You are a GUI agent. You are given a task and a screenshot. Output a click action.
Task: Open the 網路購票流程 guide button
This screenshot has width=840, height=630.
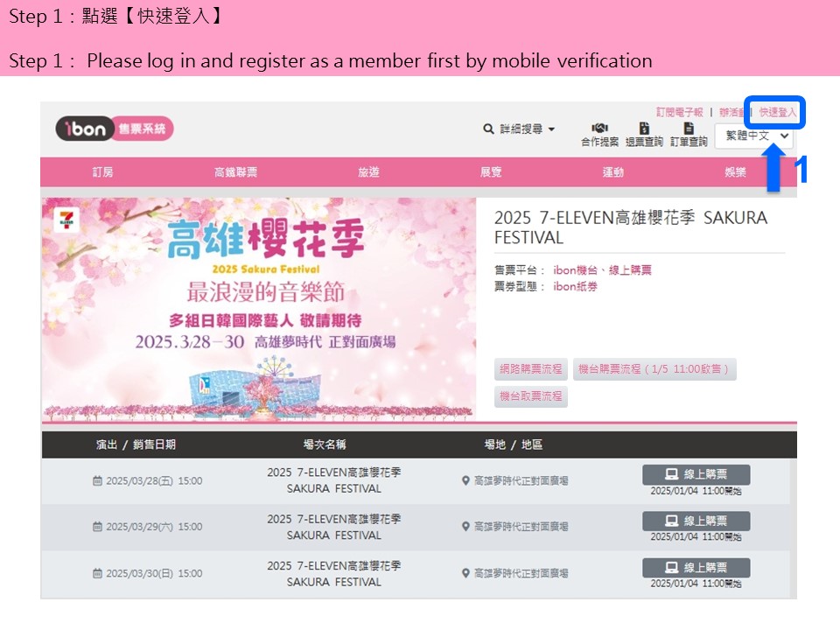(x=531, y=368)
